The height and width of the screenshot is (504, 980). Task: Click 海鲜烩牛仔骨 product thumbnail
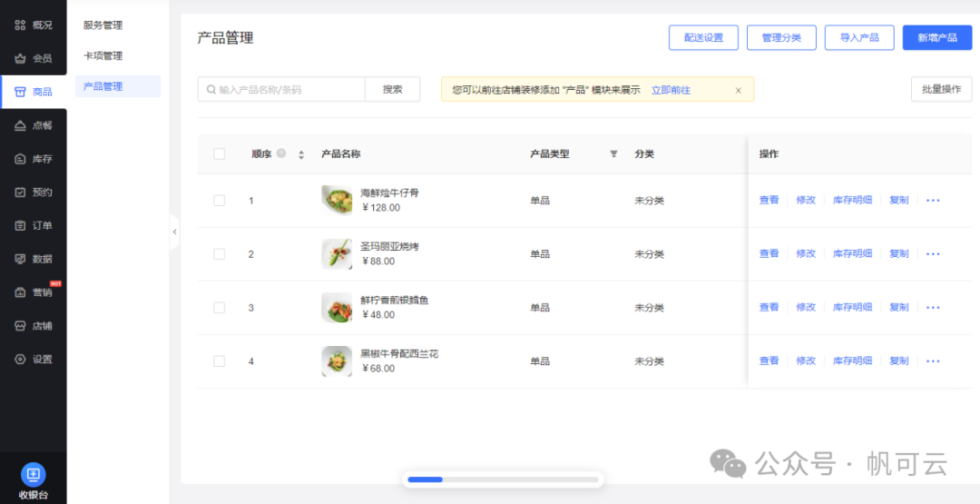(337, 200)
